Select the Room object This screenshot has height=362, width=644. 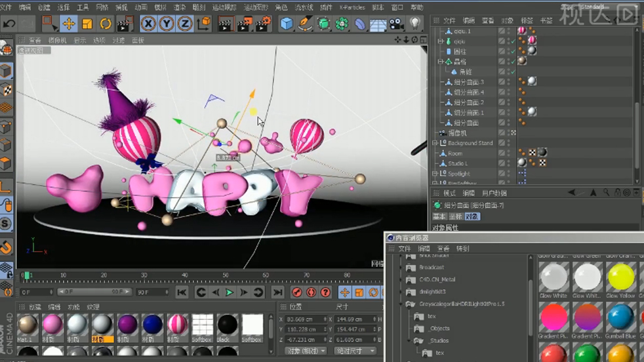click(x=455, y=153)
